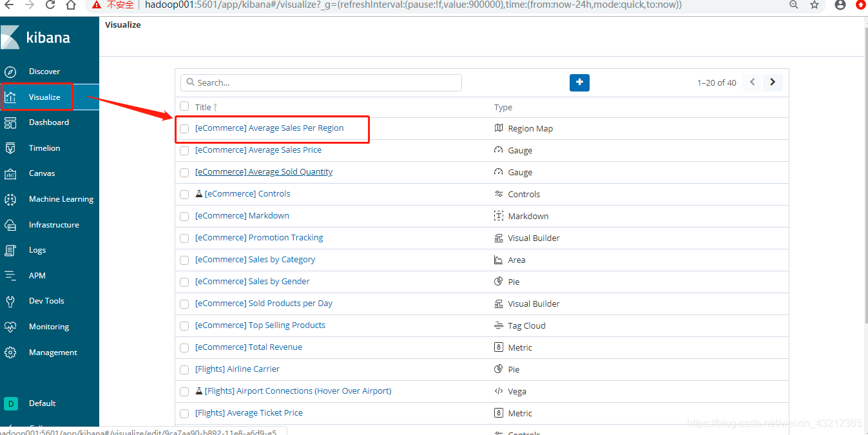The image size is (868, 435).
Task: Open the Dev Tools menu item
Action: point(46,301)
